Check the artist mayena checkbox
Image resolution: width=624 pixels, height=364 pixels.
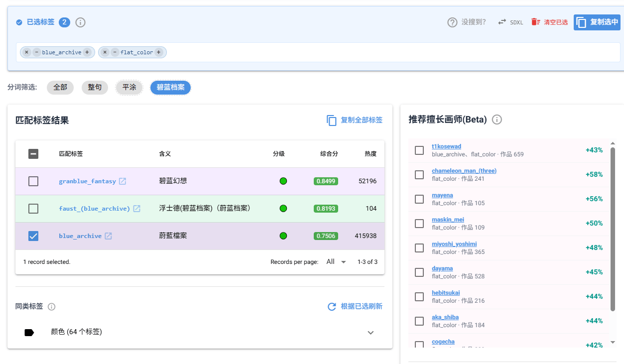(x=419, y=199)
